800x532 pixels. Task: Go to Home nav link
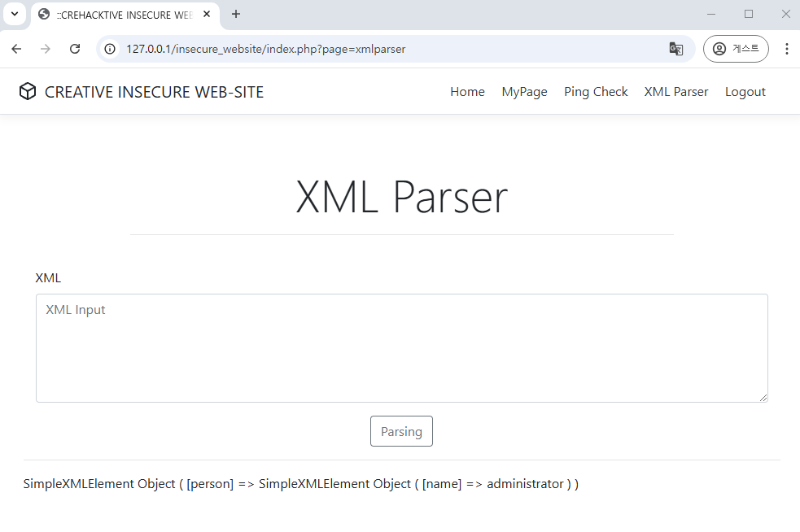pos(467,92)
